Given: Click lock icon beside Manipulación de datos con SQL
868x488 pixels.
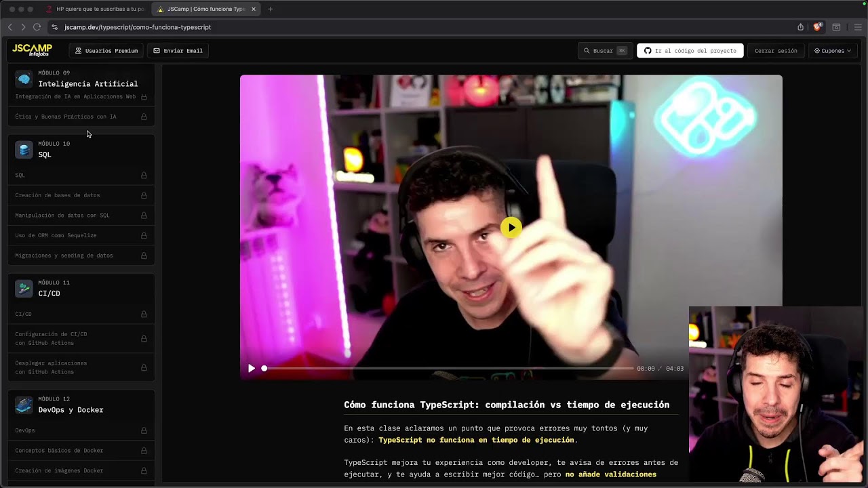Looking at the screenshot, I should pos(144,216).
